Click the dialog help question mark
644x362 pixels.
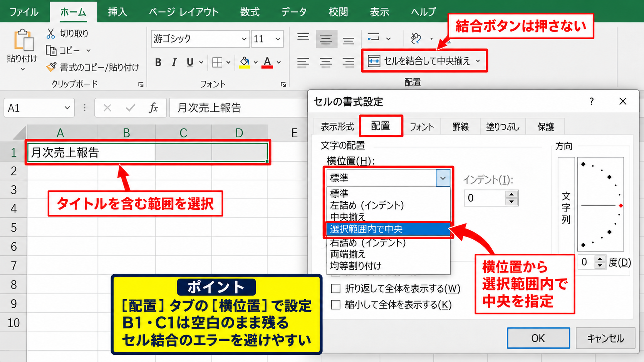[592, 101]
